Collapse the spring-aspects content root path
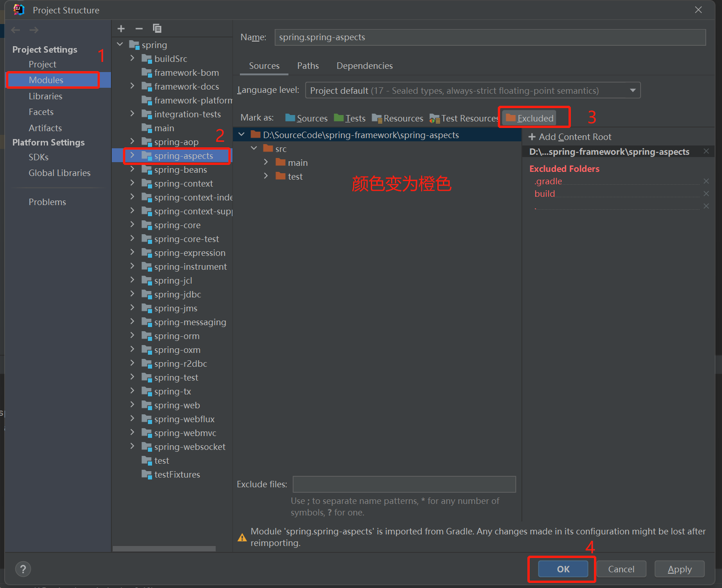The image size is (722, 588). pos(242,134)
